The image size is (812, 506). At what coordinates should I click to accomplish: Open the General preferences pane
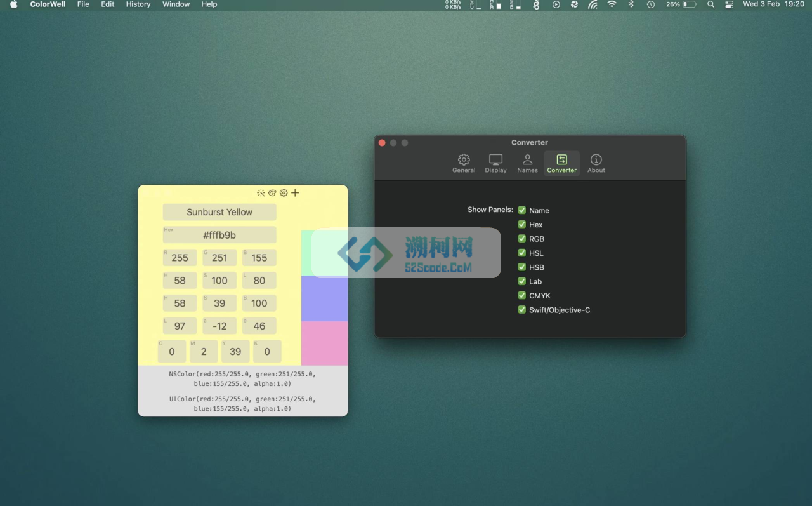click(x=464, y=163)
